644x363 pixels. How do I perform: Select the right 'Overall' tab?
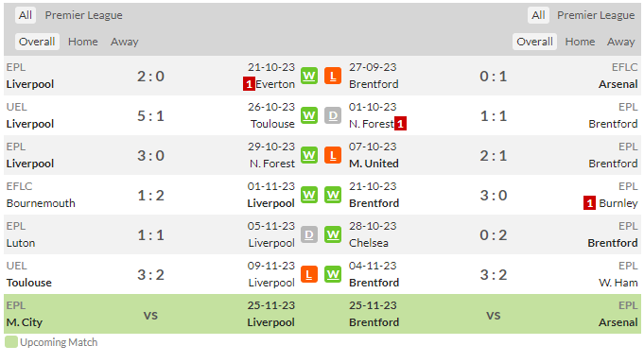[534, 42]
